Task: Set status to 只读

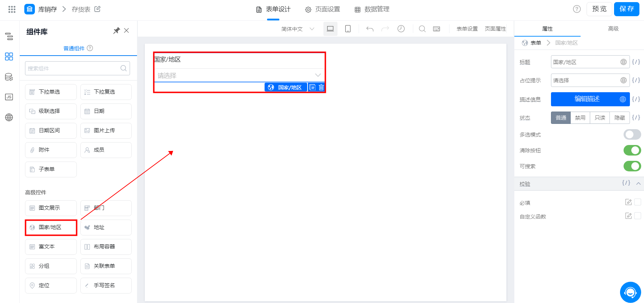Action: 600,118
